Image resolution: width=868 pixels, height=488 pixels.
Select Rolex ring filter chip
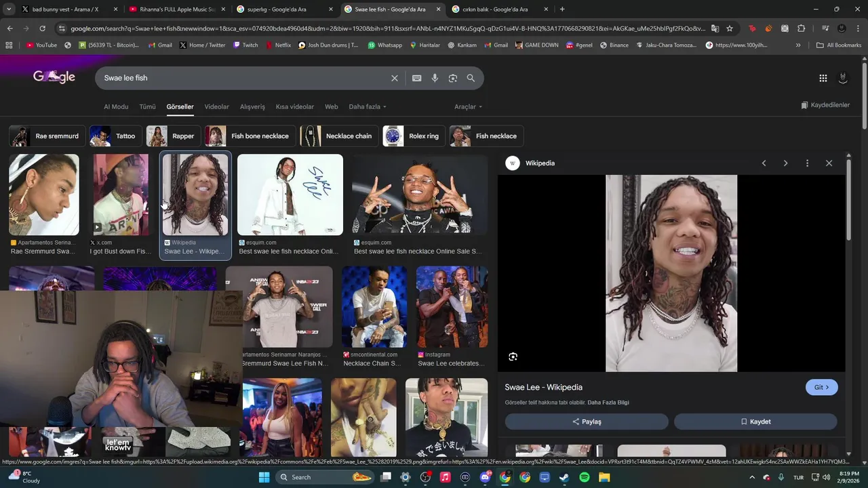coord(414,136)
